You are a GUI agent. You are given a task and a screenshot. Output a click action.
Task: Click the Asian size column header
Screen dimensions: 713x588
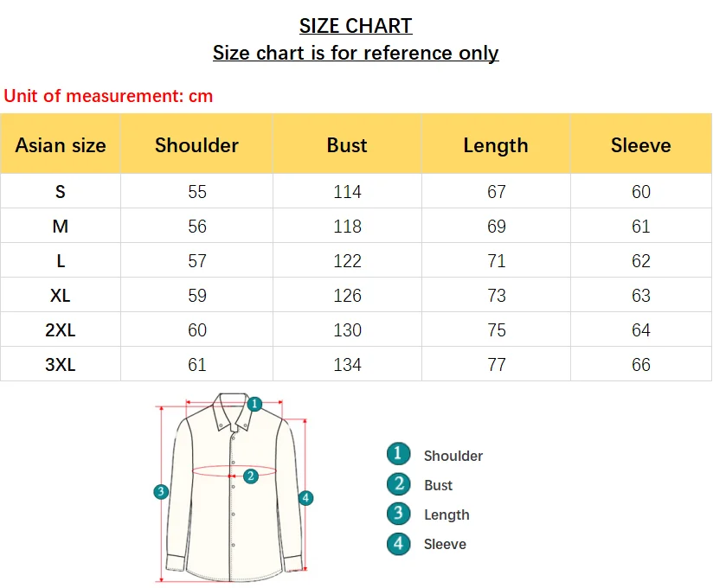tap(61, 145)
